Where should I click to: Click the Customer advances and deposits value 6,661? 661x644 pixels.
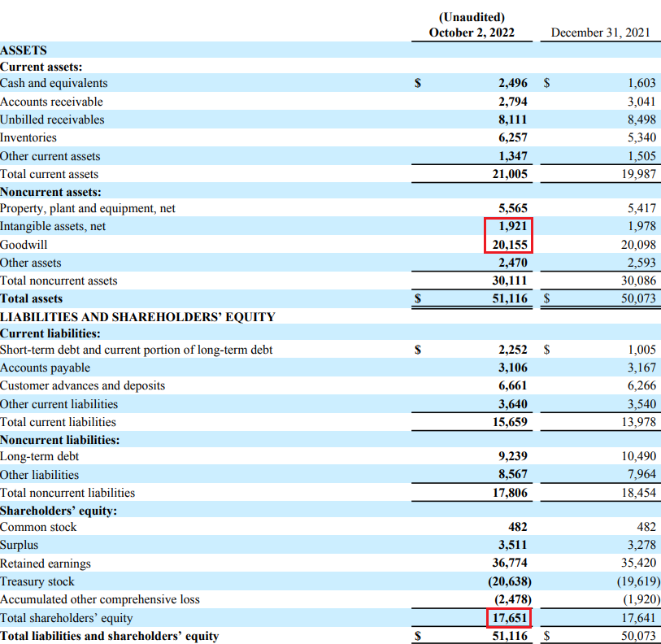(x=512, y=385)
